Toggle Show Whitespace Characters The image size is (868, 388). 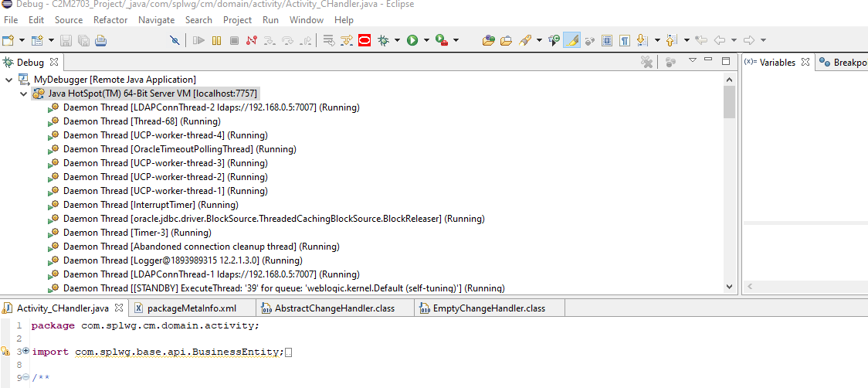625,40
